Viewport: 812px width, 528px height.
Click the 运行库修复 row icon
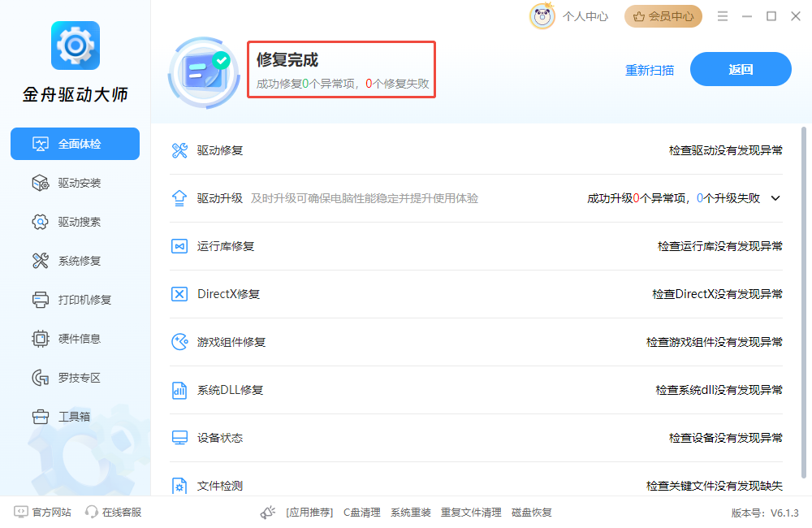tap(179, 246)
